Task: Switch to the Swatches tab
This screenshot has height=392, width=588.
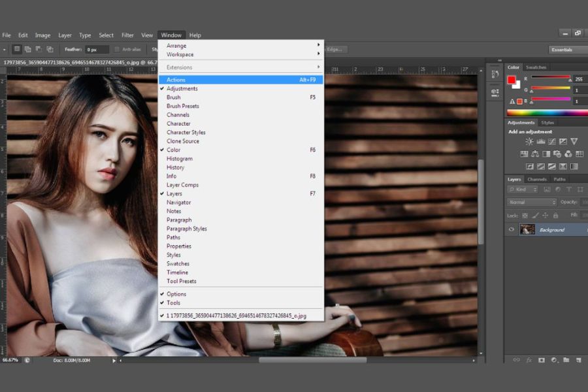Action: click(536, 67)
